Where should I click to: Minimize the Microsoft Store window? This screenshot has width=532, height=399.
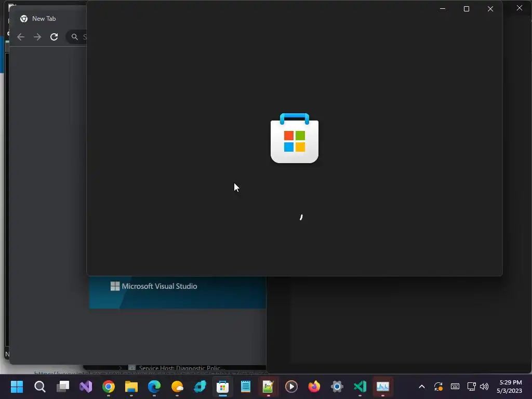click(443, 9)
